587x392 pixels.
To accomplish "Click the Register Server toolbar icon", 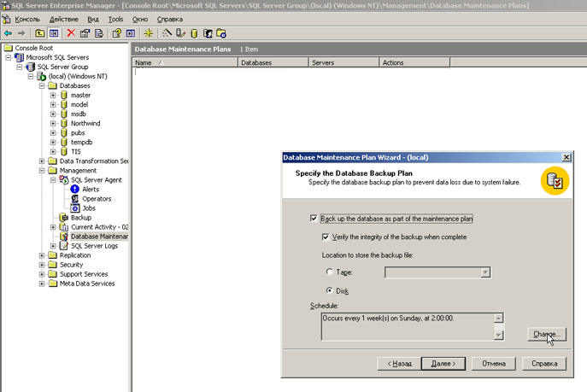I will 180,33.
